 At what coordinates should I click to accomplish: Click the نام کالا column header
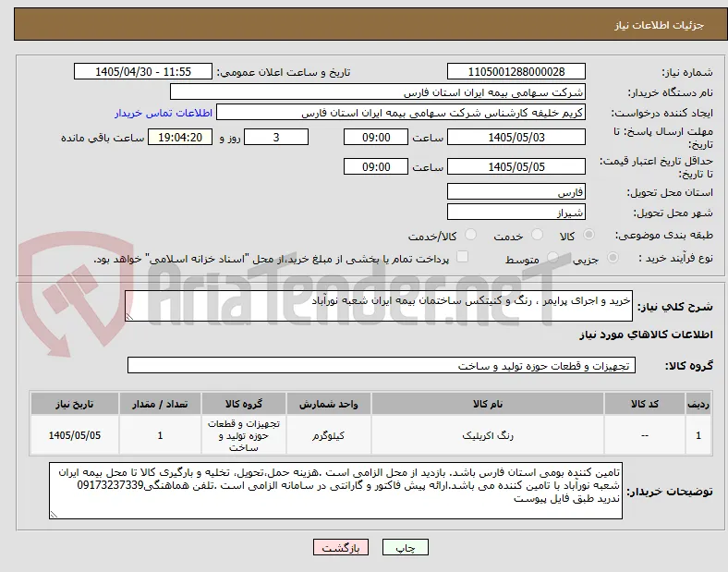click(488, 404)
